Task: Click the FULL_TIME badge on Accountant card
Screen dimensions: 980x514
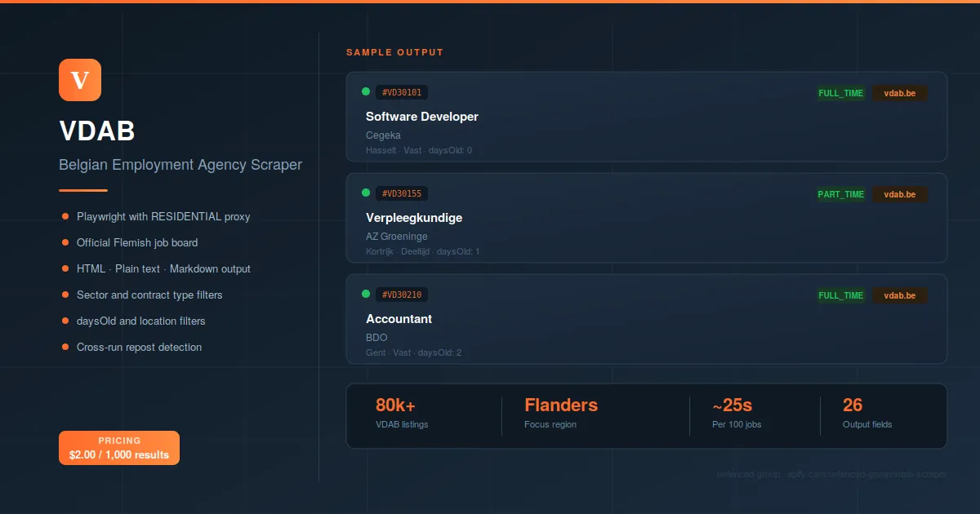Action: pyautogui.click(x=840, y=295)
